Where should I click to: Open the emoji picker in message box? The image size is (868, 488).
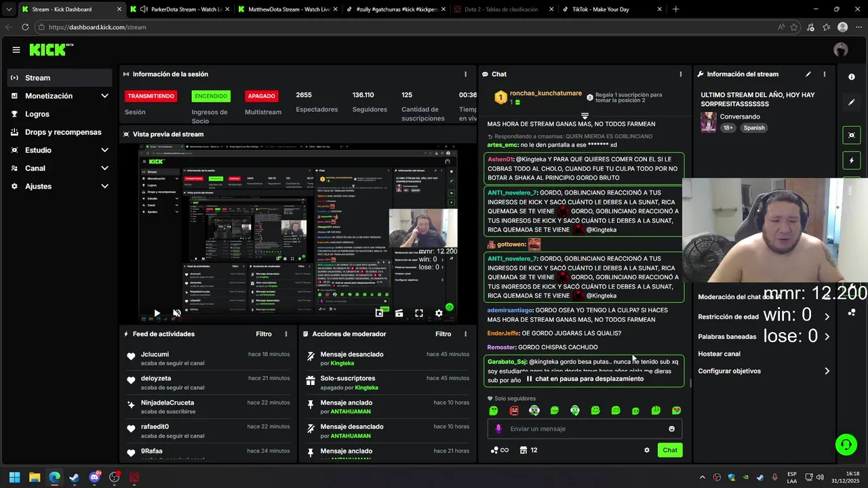click(x=672, y=428)
